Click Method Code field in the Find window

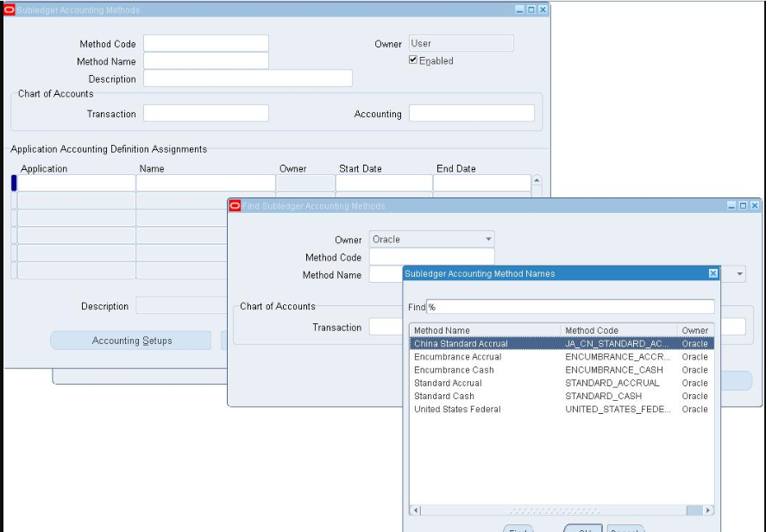coord(432,256)
